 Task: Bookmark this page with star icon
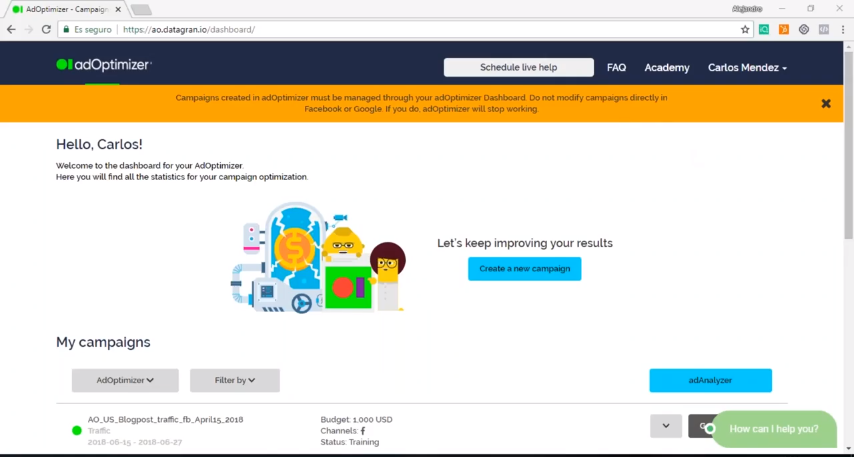[x=745, y=30]
